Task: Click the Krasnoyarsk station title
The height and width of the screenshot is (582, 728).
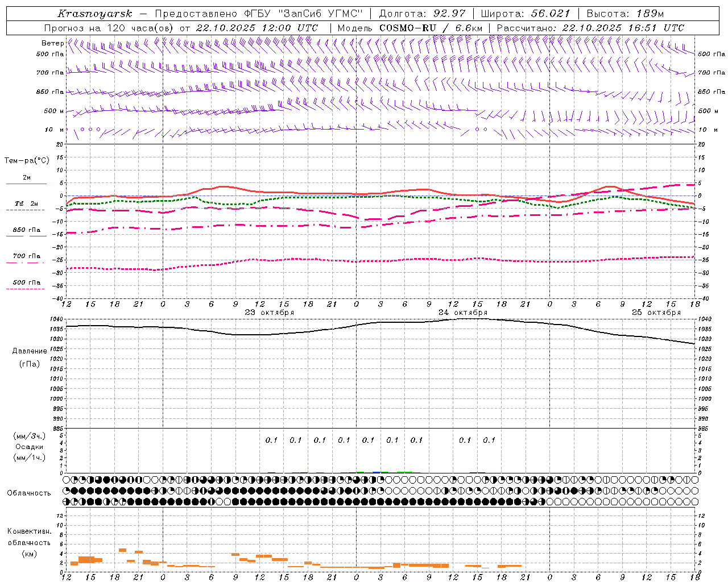Action: pos(94,14)
